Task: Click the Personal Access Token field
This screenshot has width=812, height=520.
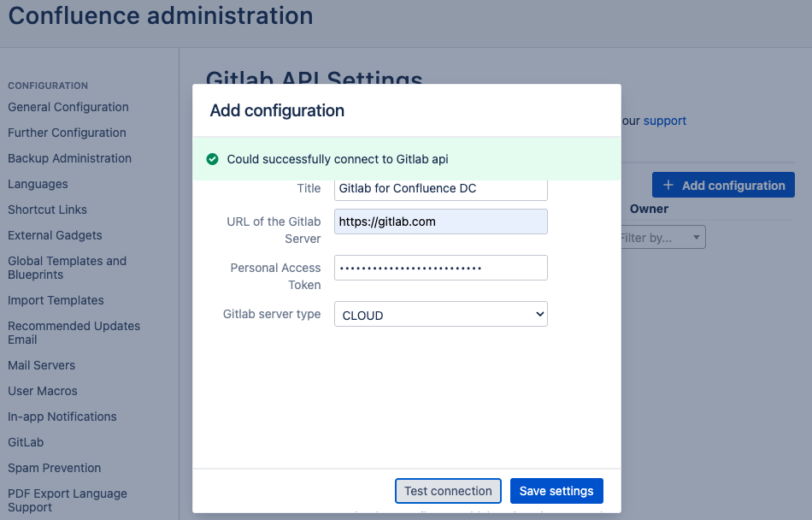Action: (x=440, y=268)
